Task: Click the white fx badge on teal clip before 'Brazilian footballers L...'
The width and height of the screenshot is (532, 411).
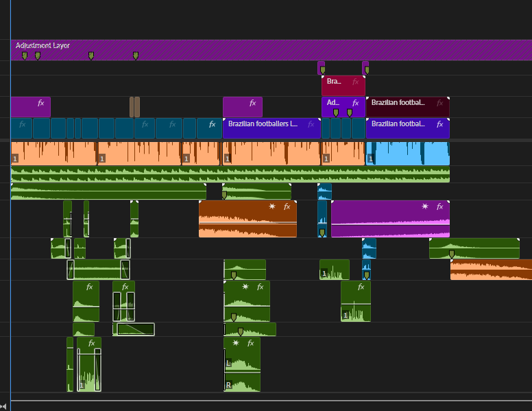Action: tap(212, 124)
